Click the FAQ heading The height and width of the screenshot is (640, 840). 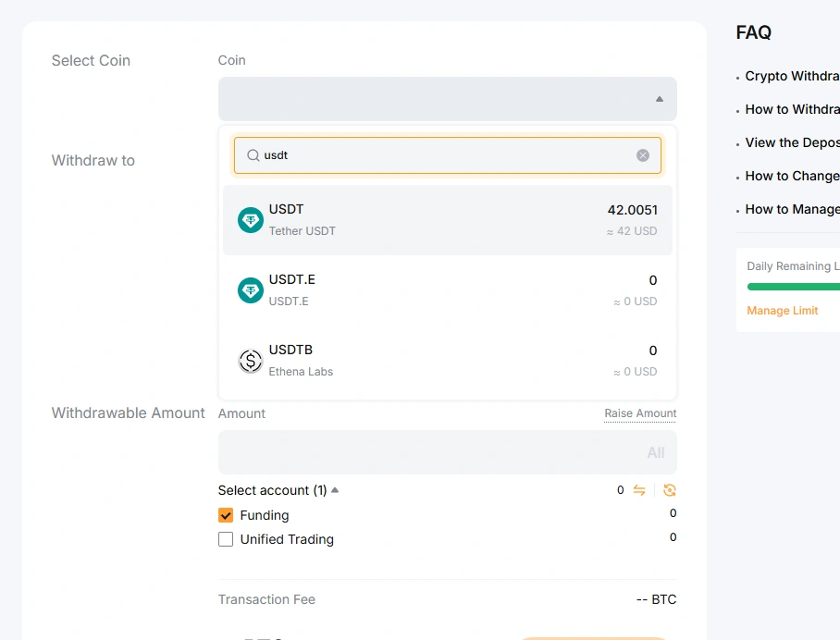click(x=753, y=32)
